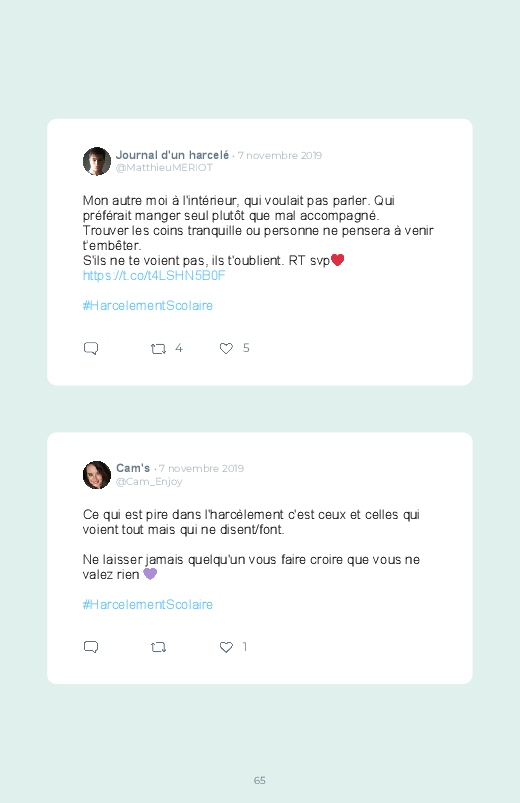Open the Cam's display name
This screenshot has height=803, width=520.
pyautogui.click(x=133, y=469)
